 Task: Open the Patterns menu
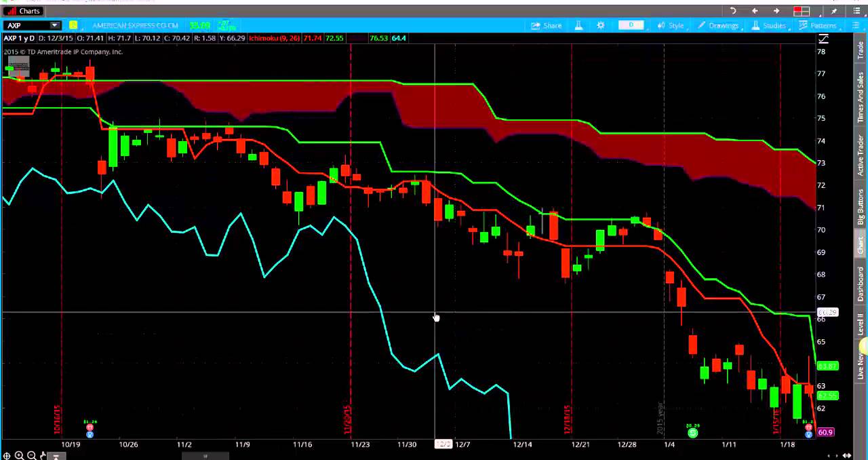coord(818,26)
